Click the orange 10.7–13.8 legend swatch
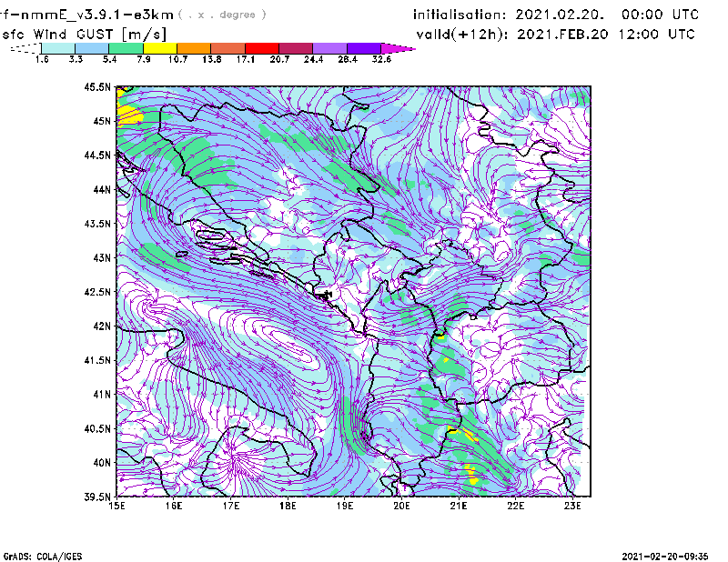The width and height of the screenshot is (728, 562). click(194, 48)
